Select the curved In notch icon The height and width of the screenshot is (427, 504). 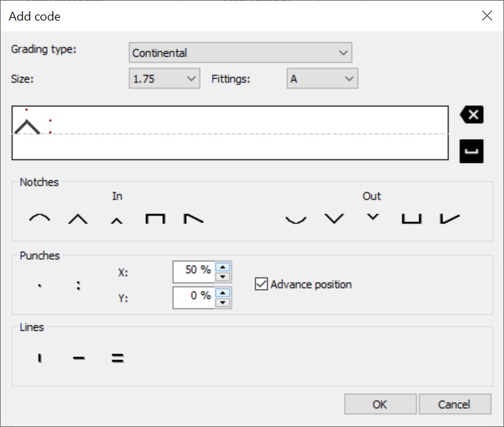40,218
